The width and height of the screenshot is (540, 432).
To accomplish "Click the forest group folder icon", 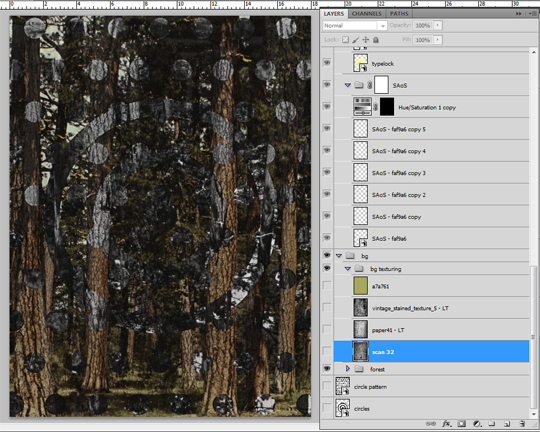I will (359, 369).
